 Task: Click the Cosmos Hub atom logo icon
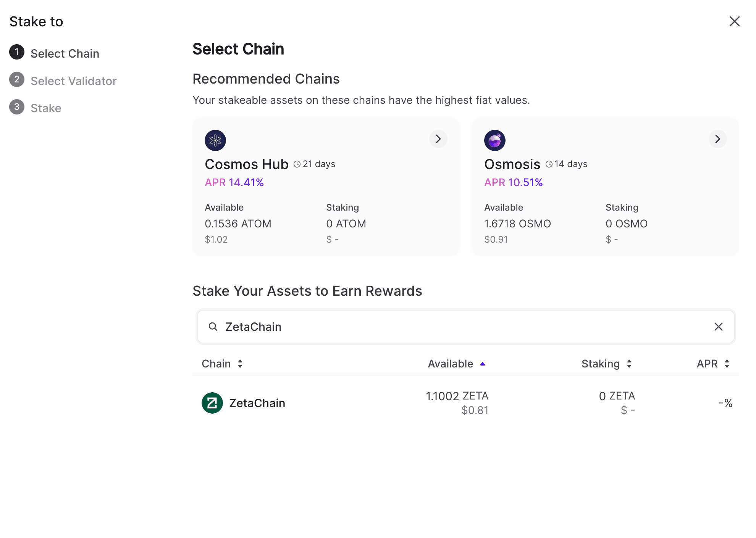215,140
